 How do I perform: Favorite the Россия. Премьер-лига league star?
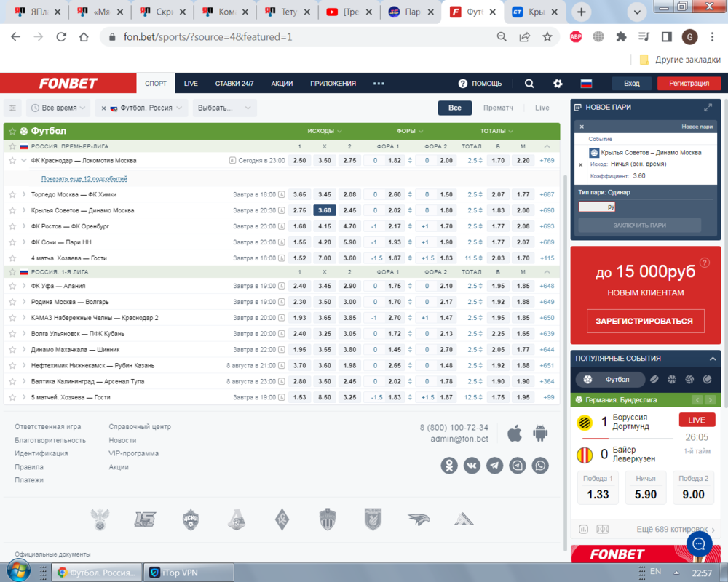click(x=12, y=146)
